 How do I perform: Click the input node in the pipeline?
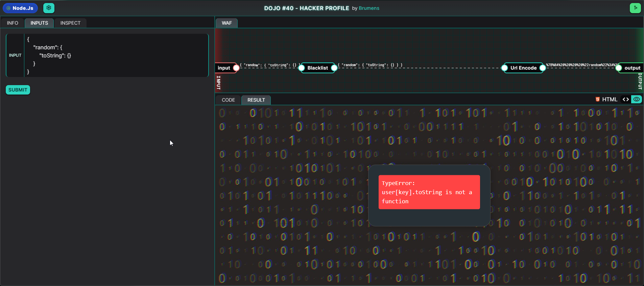click(224, 68)
